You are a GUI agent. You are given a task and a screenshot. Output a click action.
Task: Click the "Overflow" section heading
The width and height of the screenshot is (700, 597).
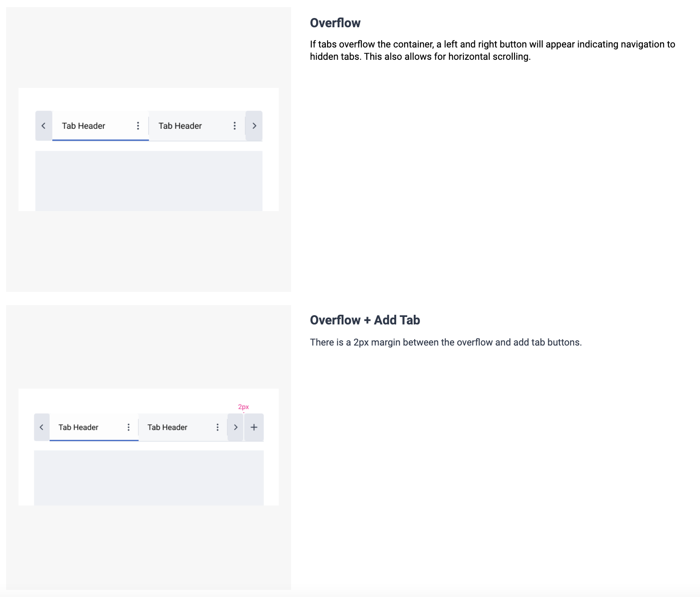pyautogui.click(x=335, y=23)
